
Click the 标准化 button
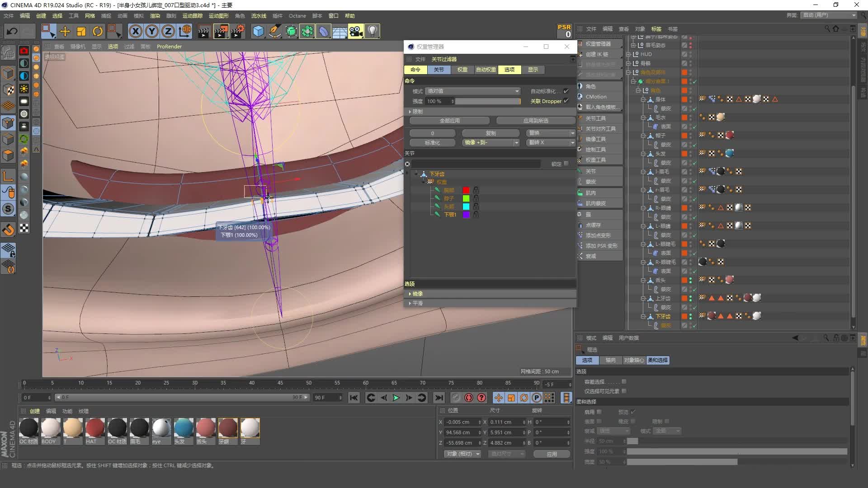tap(432, 143)
